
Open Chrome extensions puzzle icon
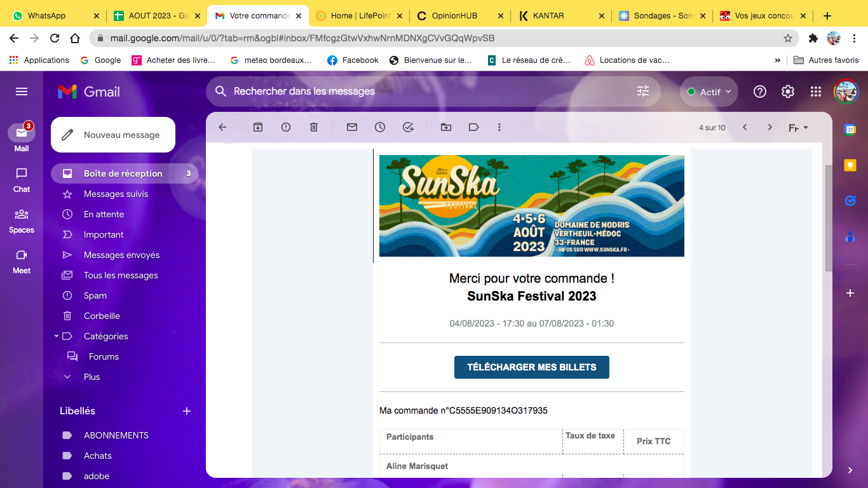813,38
